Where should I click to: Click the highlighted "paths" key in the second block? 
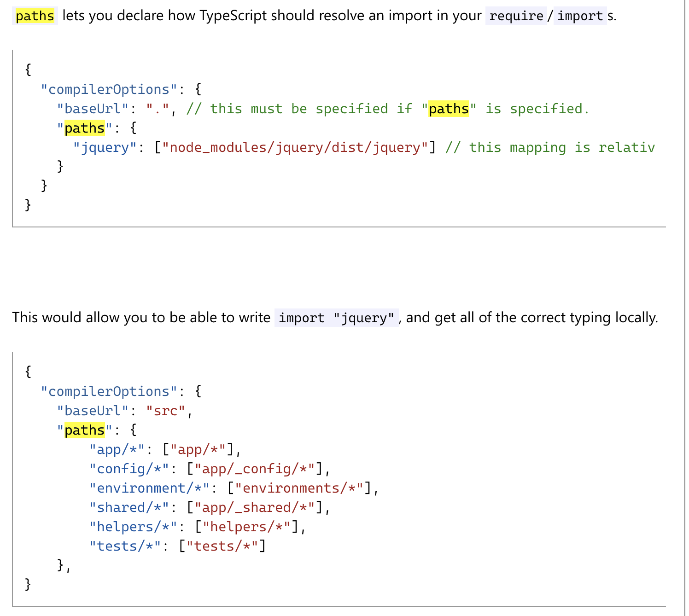[85, 430]
